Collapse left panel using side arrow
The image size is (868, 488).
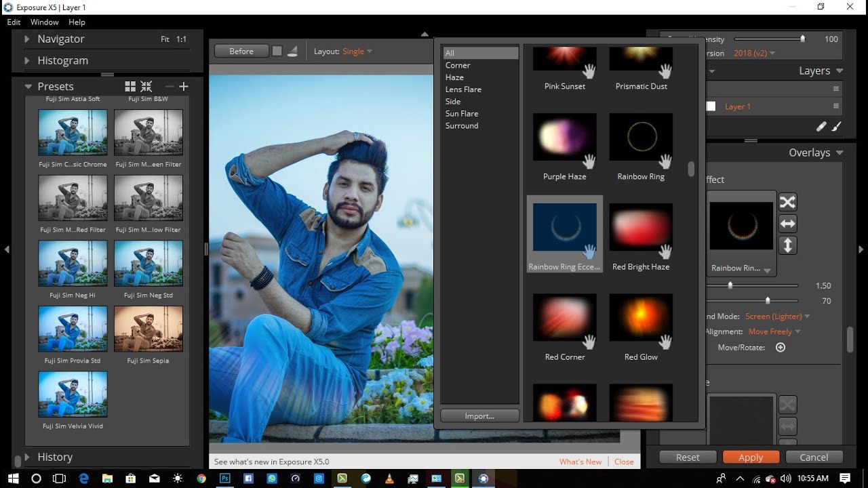pos(7,249)
